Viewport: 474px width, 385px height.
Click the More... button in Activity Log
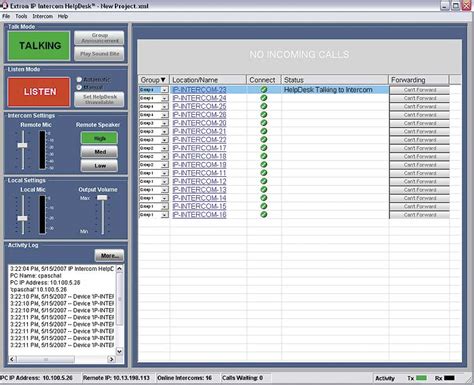click(109, 256)
